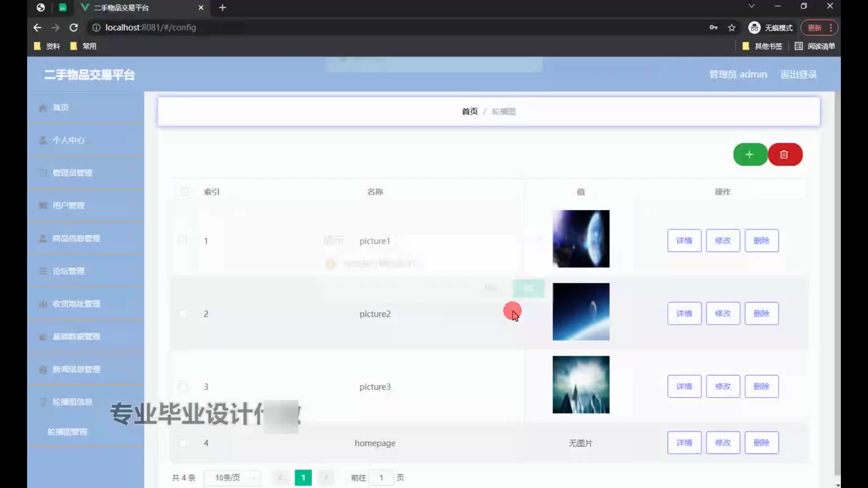Click the picture1 planet thumbnail

[581, 239]
